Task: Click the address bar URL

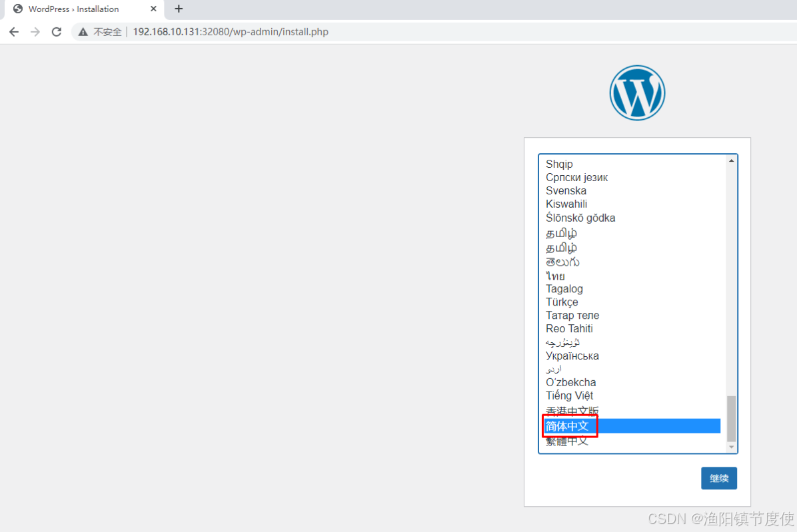Action: [x=231, y=32]
